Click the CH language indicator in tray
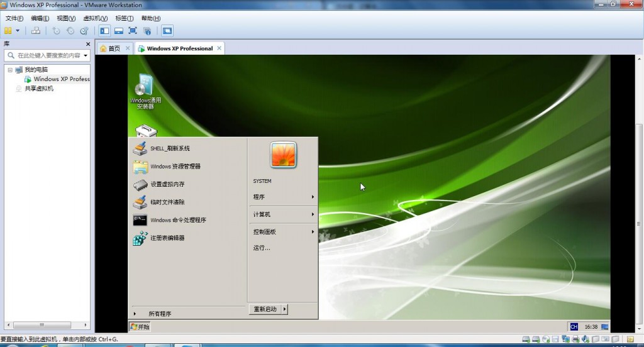This screenshot has height=347, width=644. [x=574, y=327]
